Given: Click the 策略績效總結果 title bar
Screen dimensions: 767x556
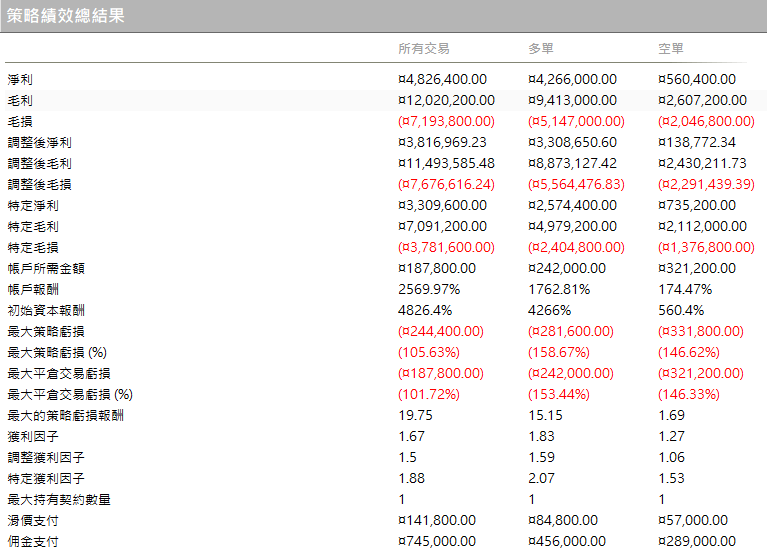Looking at the screenshot, I should tap(66, 16).
